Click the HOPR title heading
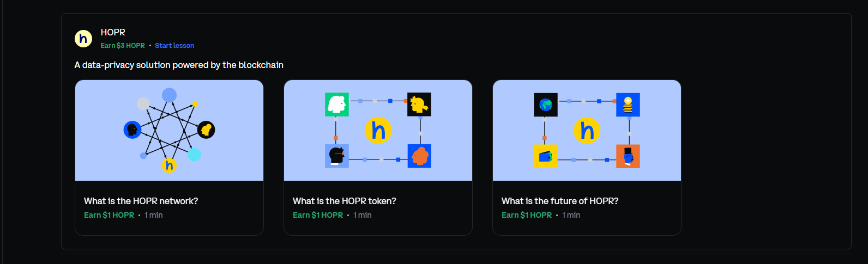This screenshot has width=868, height=264. click(113, 32)
